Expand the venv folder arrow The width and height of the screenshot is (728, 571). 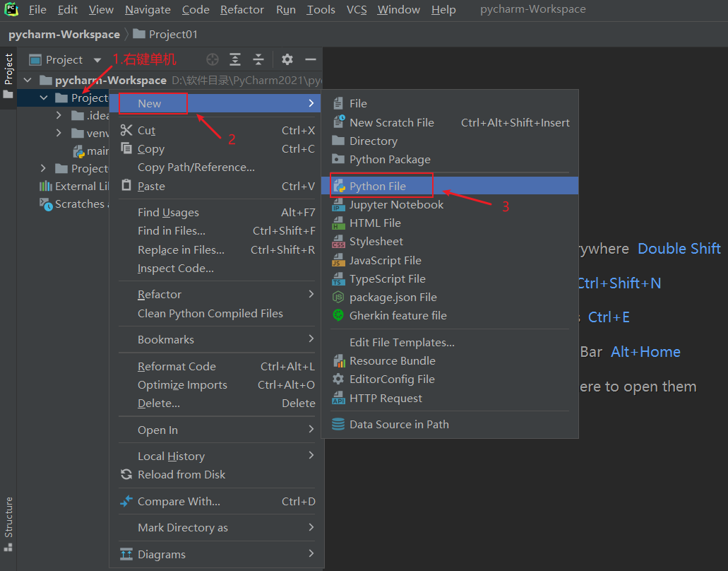click(59, 133)
